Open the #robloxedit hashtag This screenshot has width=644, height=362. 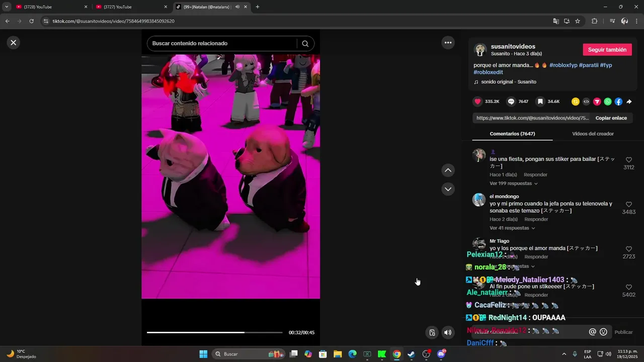[x=488, y=72]
